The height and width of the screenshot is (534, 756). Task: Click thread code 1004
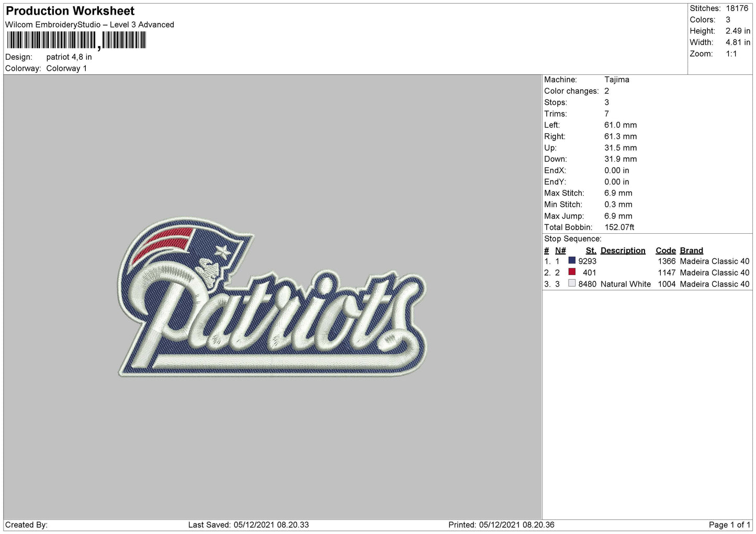667,285
